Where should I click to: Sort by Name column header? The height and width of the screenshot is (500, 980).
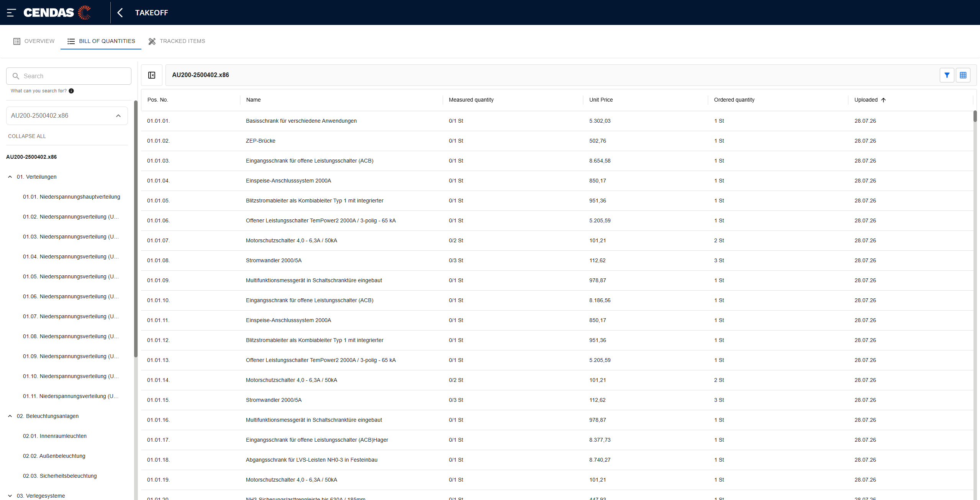tap(253, 100)
